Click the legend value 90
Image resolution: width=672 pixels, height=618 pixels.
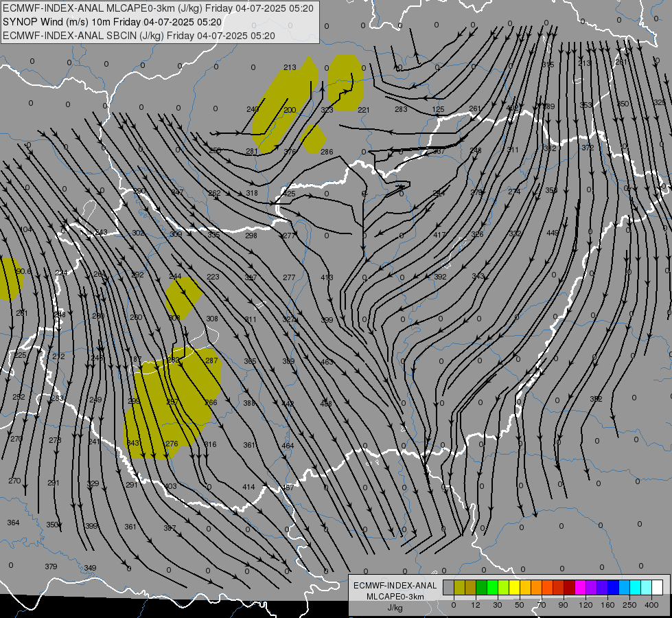pos(563,605)
